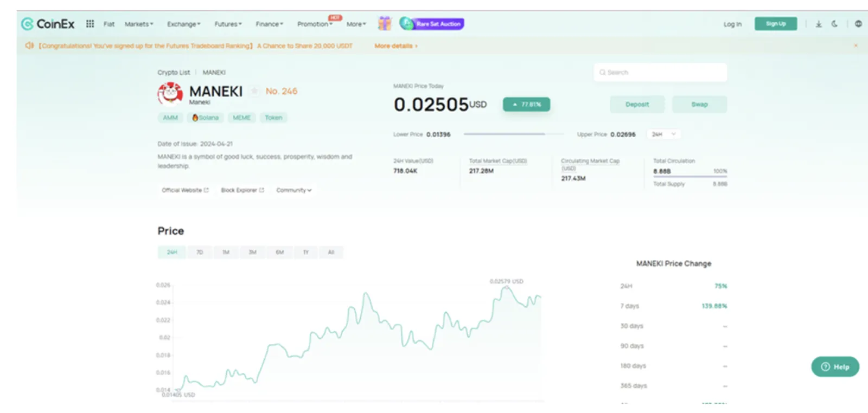
Task: Expand the Promotion dropdown menu
Action: (x=315, y=24)
